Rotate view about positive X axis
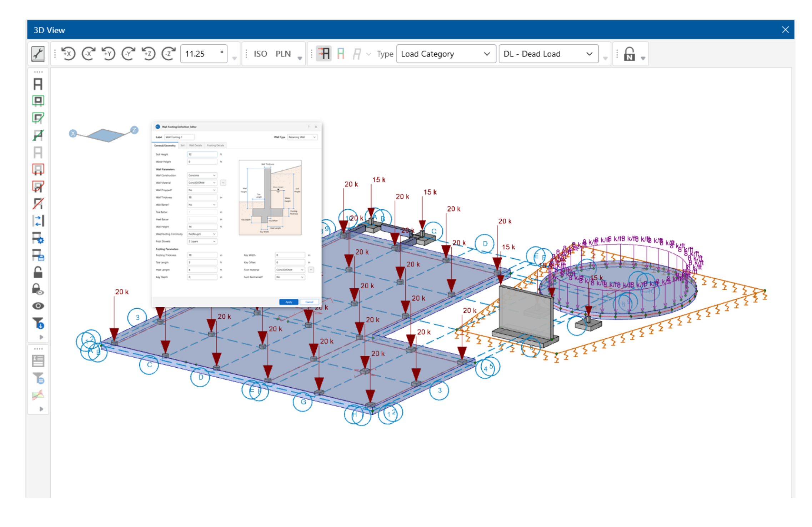Viewport: 812px width, 527px height. pos(68,54)
